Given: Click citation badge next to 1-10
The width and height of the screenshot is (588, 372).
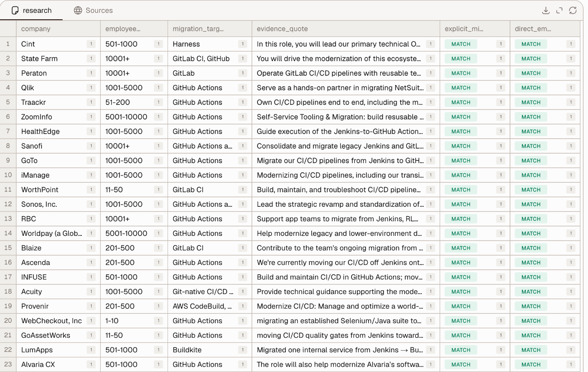Looking at the screenshot, I should click(x=158, y=321).
